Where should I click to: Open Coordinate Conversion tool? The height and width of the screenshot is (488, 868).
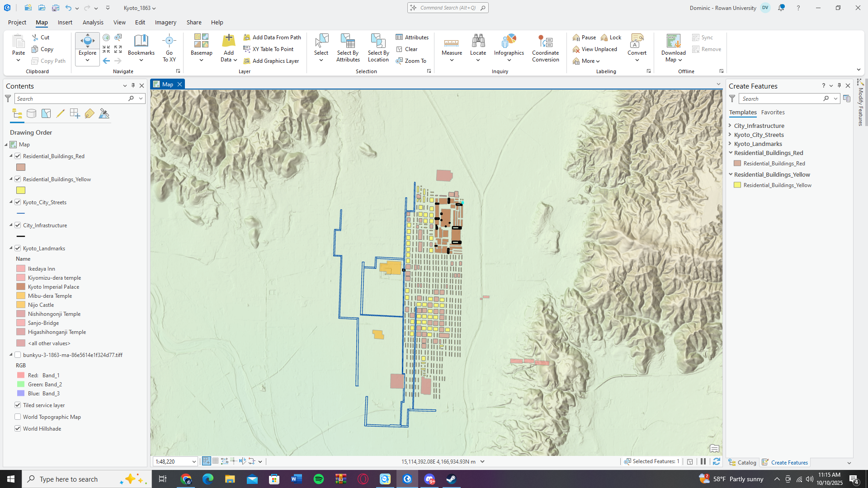545,47
